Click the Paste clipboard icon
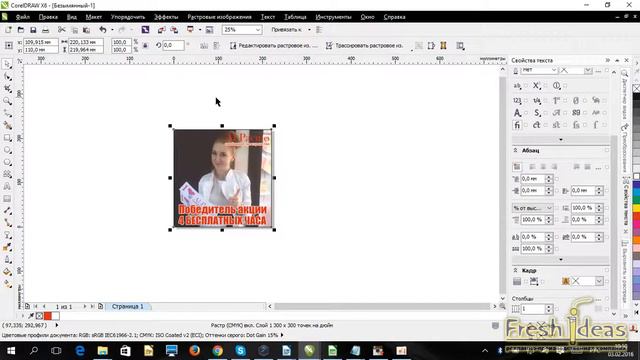Viewport: 640px width, 360px height. [x=86, y=30]
